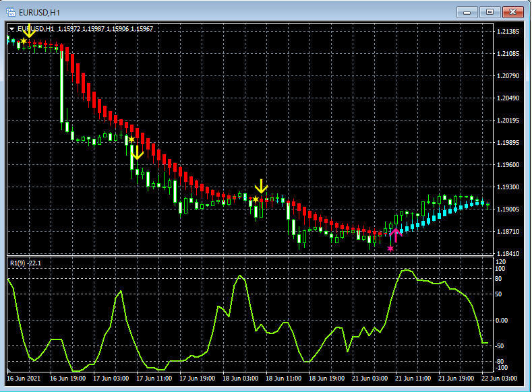Click the 21 Jun 19:00 time label
532x392 pixels.
[x=456, y=378]
